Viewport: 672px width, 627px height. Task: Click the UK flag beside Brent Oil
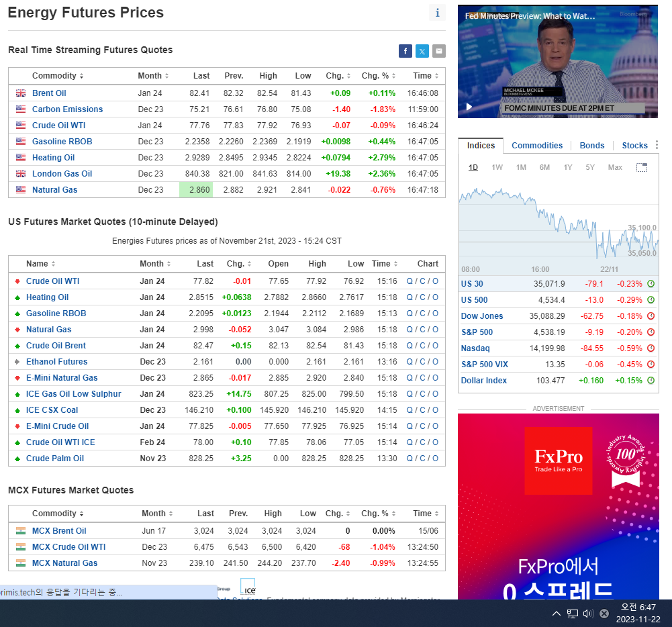click(x=21, y=93)
